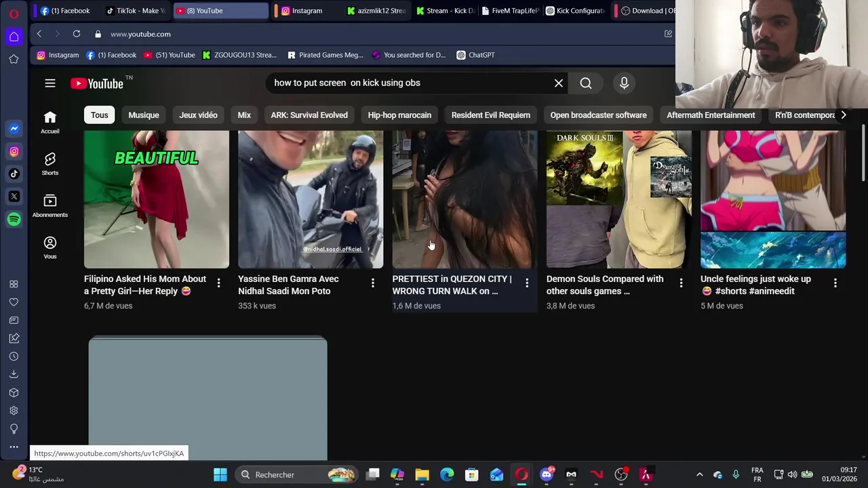
Task: Open options menu for Uncle feelings short
Action: pyautogui.click(x=835, y=283)
